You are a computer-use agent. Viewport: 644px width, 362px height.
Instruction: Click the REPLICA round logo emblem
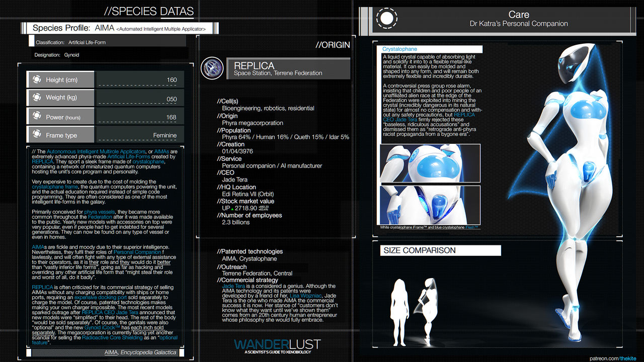[212, 68]
